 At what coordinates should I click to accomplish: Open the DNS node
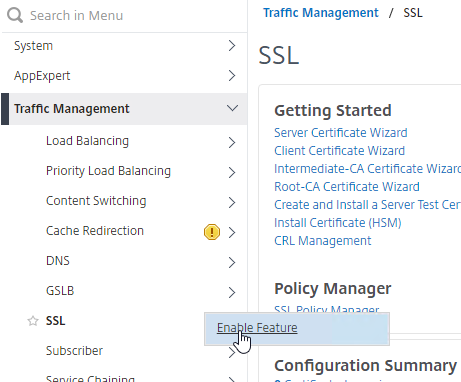pos(58,261)
